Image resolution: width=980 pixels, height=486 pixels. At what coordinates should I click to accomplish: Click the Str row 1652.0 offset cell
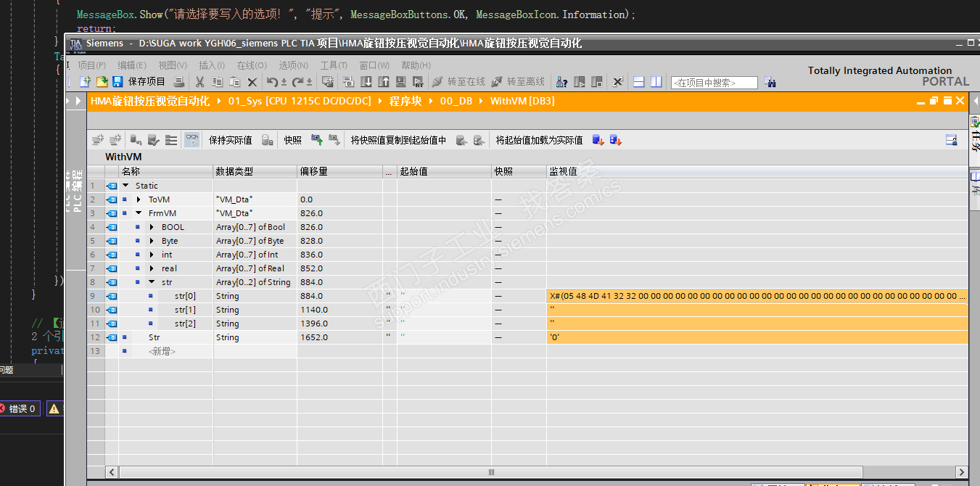click(339, 337)
